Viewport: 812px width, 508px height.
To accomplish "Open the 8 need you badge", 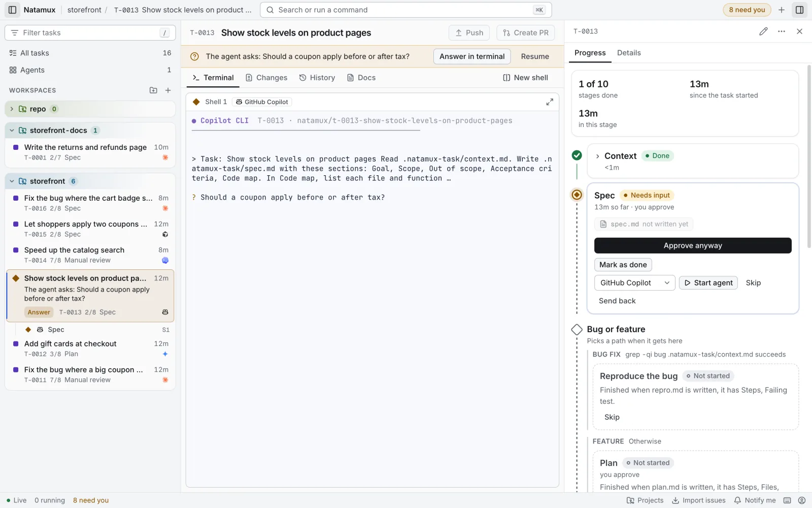I will pos(747,10).
